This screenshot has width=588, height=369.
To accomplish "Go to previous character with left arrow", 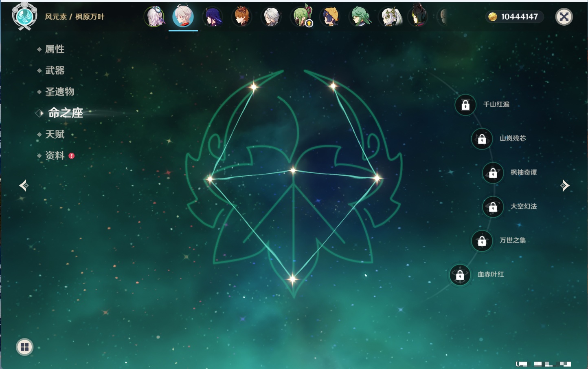I will 24,186.
